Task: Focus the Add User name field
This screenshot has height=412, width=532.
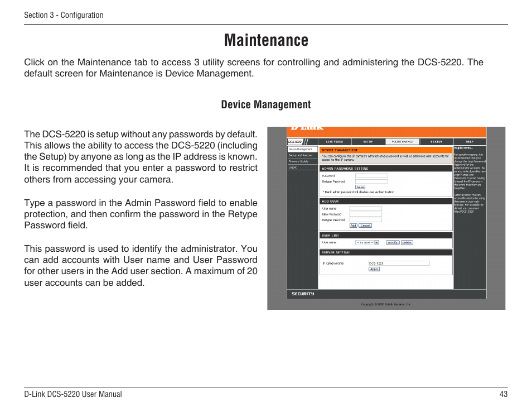Action: click(x=365, y=209)
